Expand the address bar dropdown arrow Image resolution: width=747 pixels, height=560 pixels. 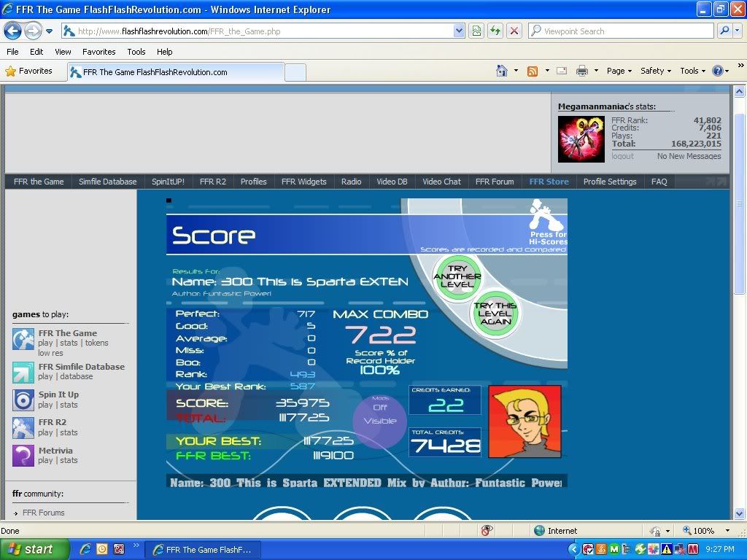[x=459, y=31]
